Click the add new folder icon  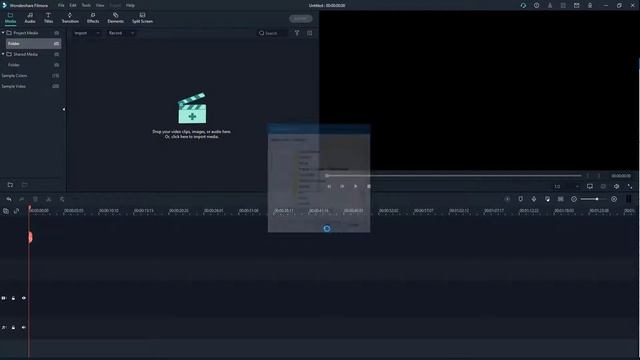[10, 185]
